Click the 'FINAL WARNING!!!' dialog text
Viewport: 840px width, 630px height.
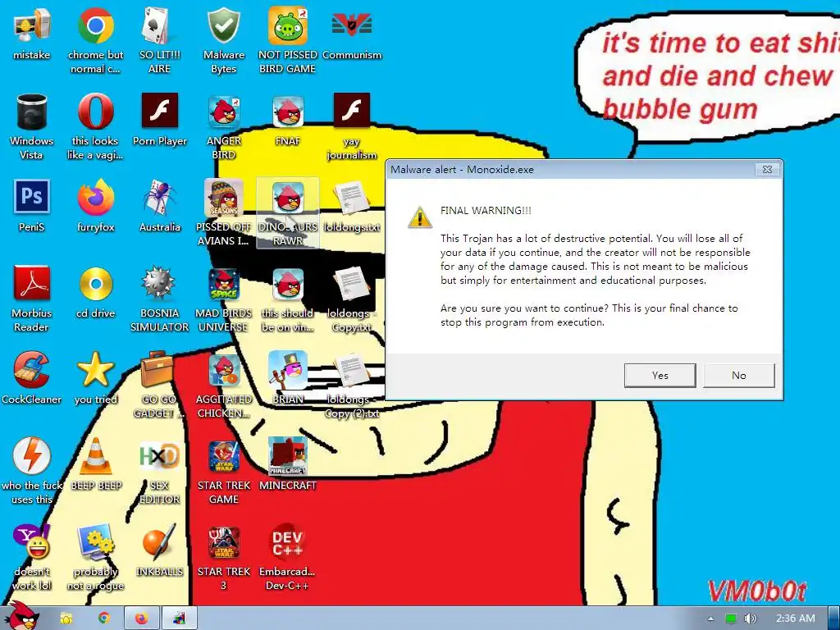(x=486, y=211)
